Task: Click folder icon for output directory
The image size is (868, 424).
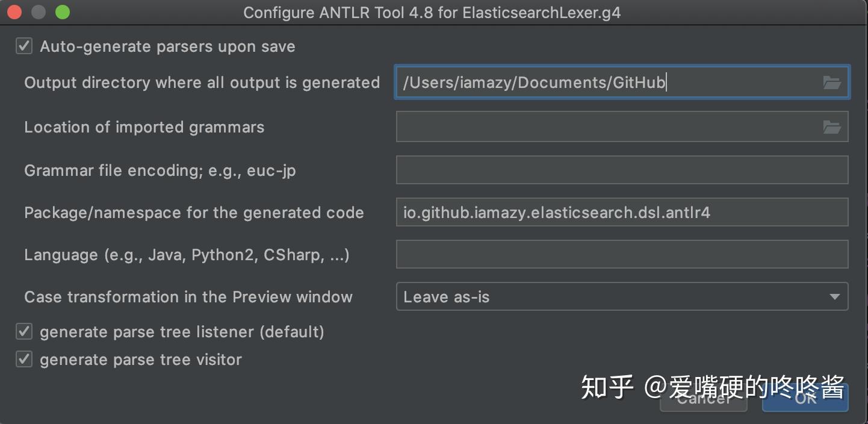Action: click(x=832, y=83)
